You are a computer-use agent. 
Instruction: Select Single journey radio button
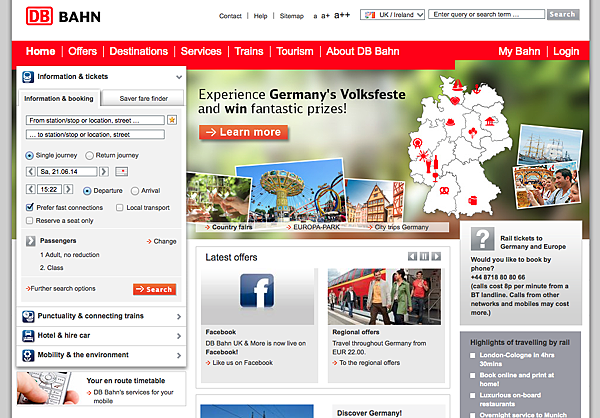click(29, 155)
